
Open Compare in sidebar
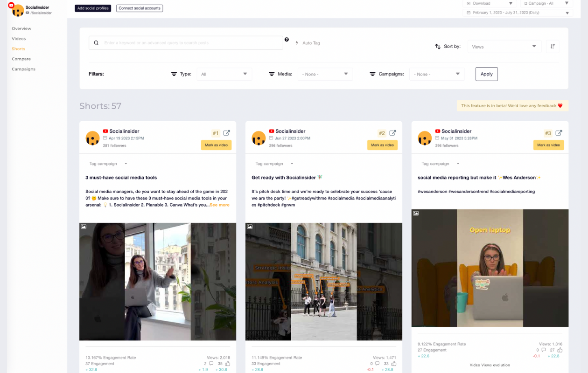tap(21, 59)
